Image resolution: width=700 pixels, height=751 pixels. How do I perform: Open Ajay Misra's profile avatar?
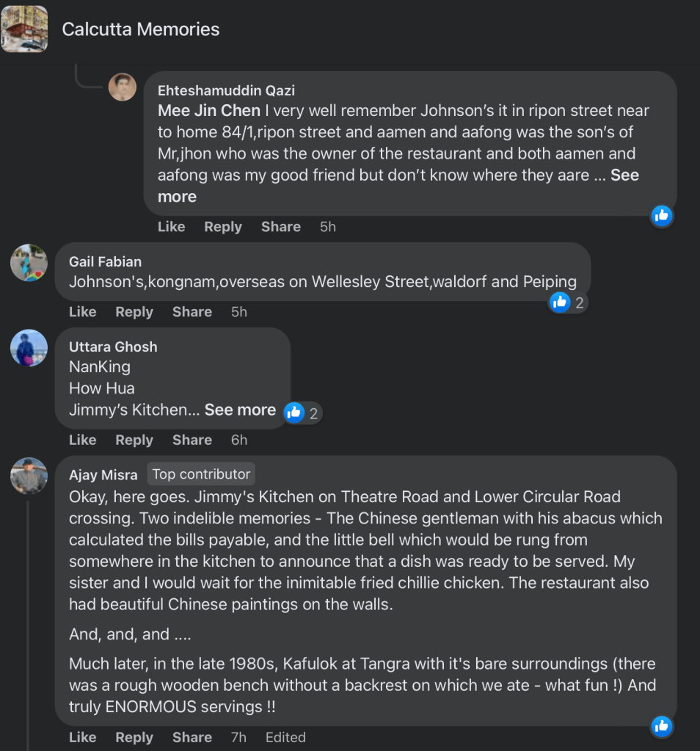29,476
